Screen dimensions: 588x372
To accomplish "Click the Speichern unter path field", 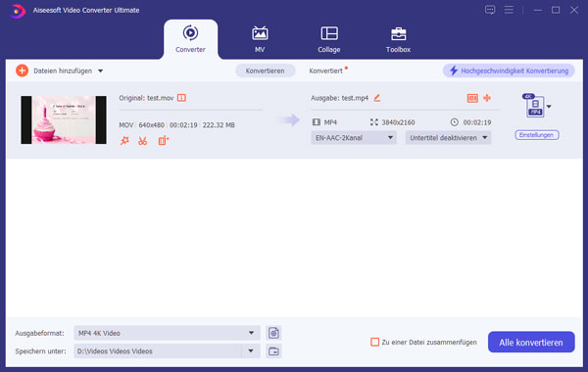I will [x=158, y=351].
